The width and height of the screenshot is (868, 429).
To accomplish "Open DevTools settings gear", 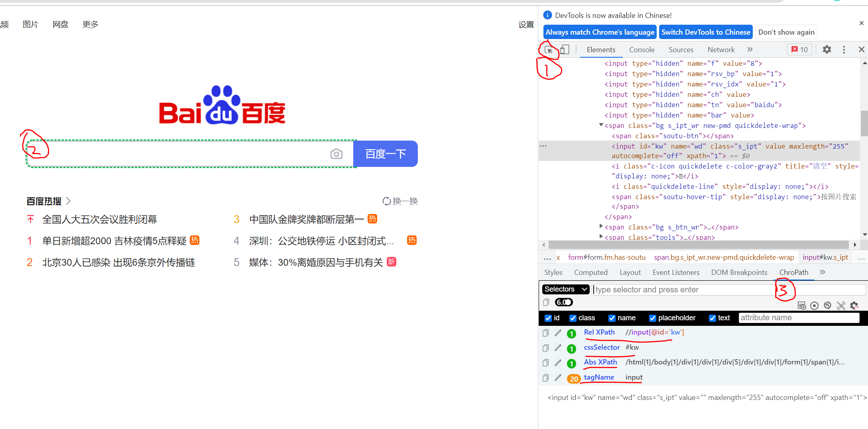I will (x=827, y=49).
